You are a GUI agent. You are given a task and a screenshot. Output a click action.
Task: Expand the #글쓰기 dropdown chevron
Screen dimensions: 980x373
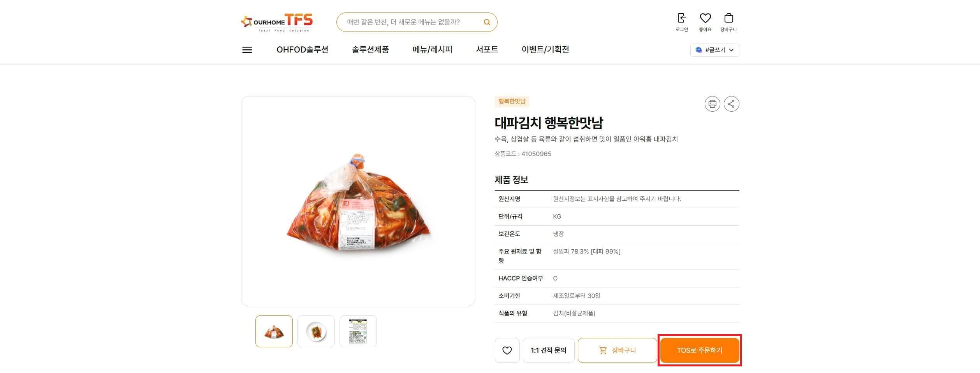[x=732, y=51]
